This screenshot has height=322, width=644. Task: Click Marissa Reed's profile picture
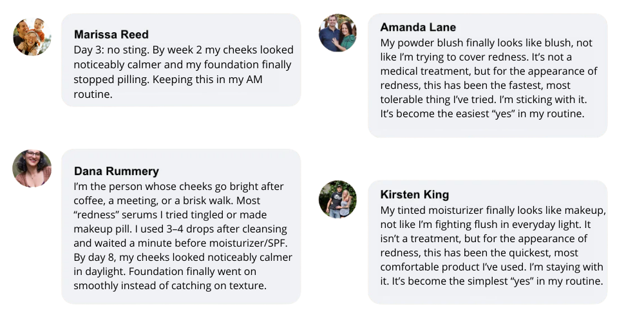[x=32, y=37]
